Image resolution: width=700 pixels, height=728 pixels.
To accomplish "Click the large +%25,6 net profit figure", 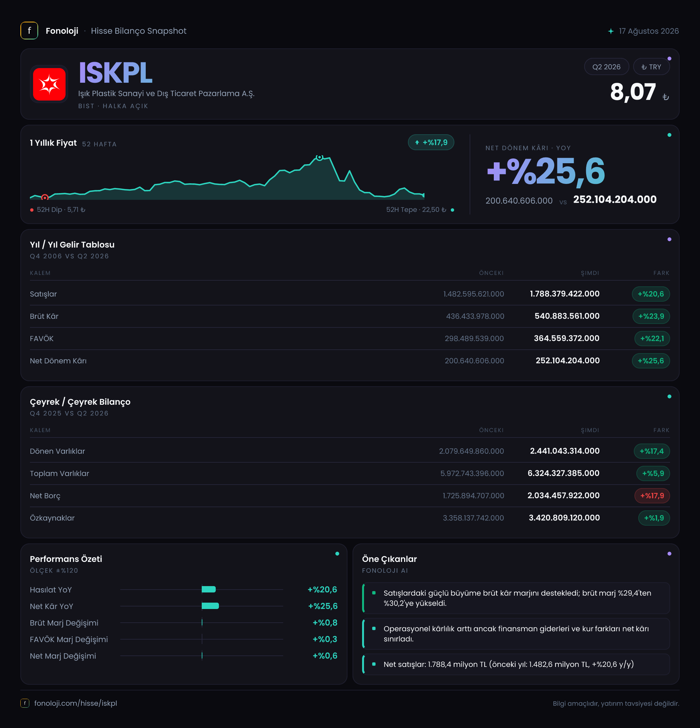I will (x=546, y=171).
